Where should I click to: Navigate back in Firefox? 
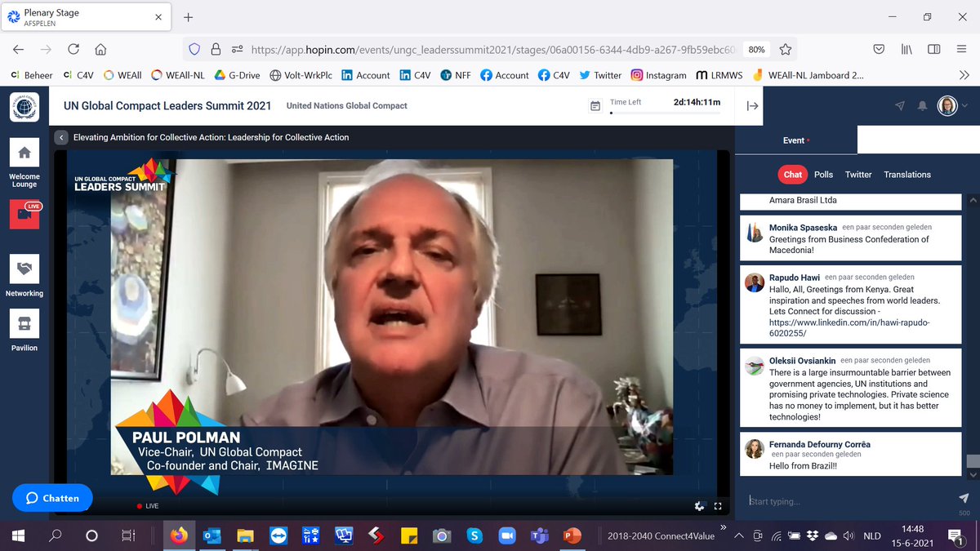18,49
